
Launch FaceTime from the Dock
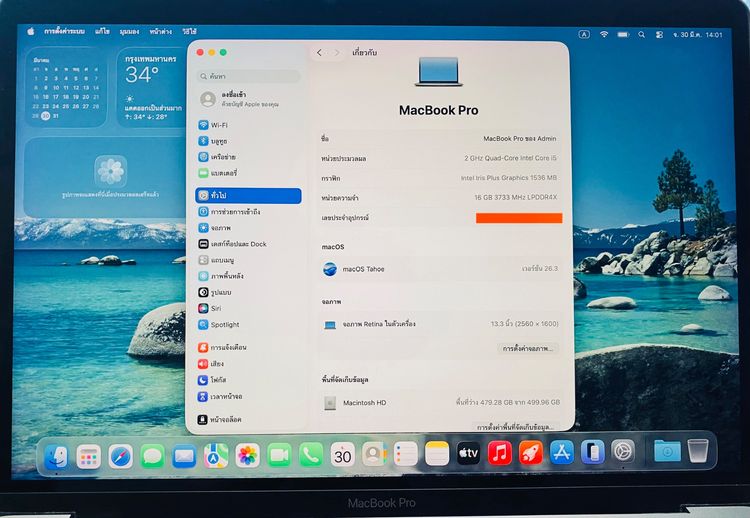tap(279, 455)
